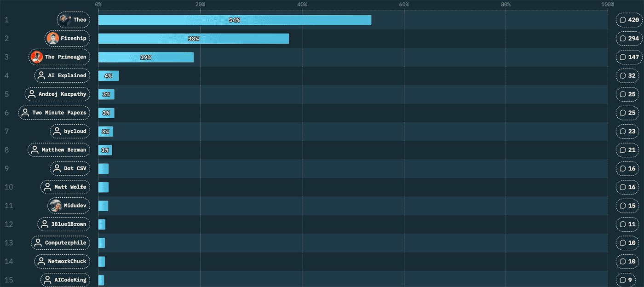Click Matthew Berman's 3% bar
The image size is (644, 287).
[x=105, y=150]
